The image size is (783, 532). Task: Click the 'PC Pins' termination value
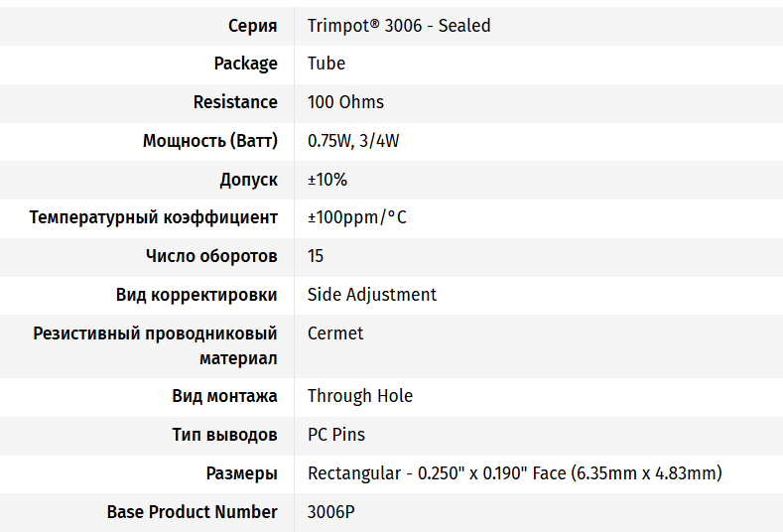[x=336, y=435]
